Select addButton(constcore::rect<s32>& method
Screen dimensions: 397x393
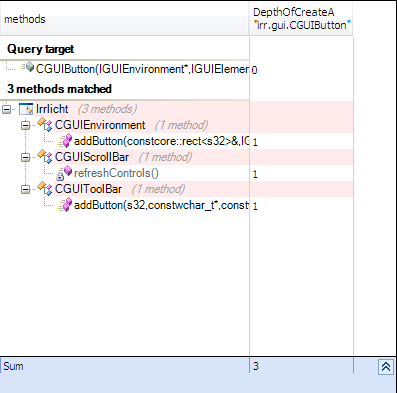[x=161, y=141]
